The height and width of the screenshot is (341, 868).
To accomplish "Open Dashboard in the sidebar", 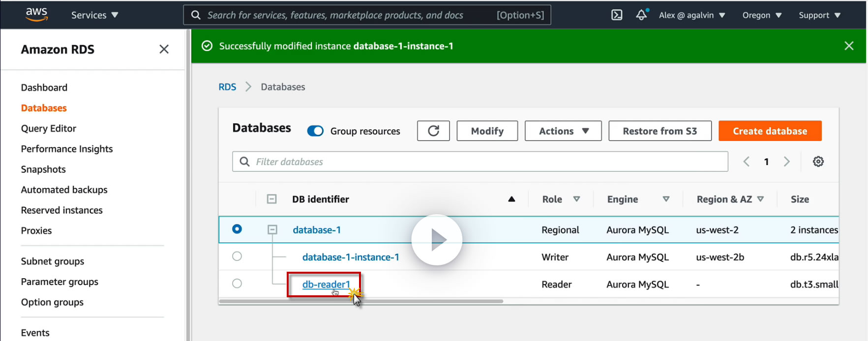I will [44, 87].
